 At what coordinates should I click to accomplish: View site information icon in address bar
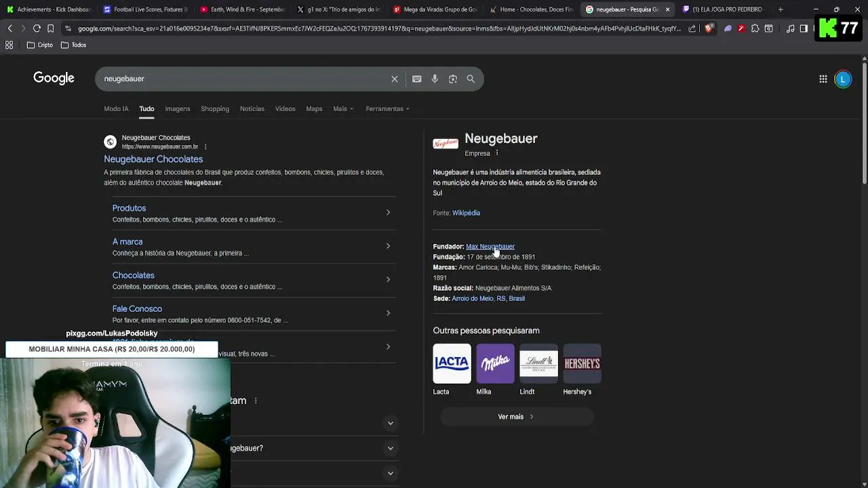(x=68, y=28)
